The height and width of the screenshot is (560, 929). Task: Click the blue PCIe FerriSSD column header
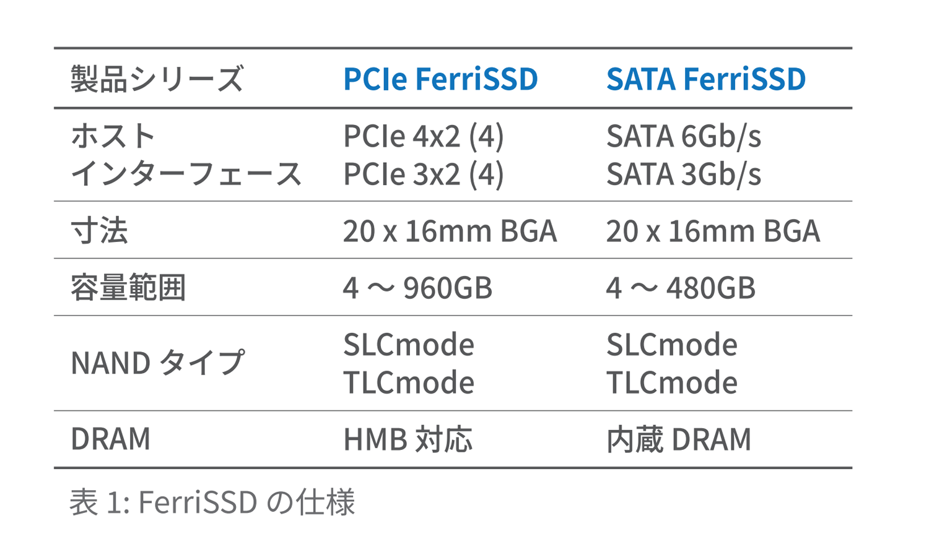(440, 79)
